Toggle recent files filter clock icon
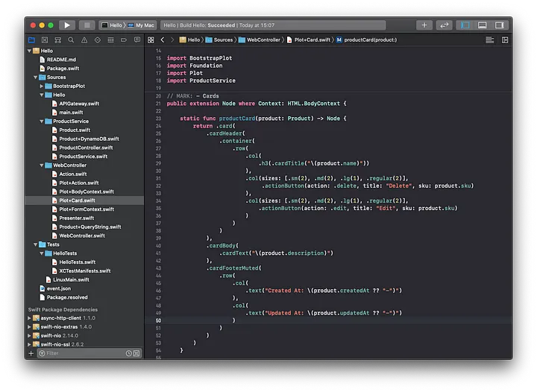The height and width of the screenshot is (392, 537). coord(129,353)
